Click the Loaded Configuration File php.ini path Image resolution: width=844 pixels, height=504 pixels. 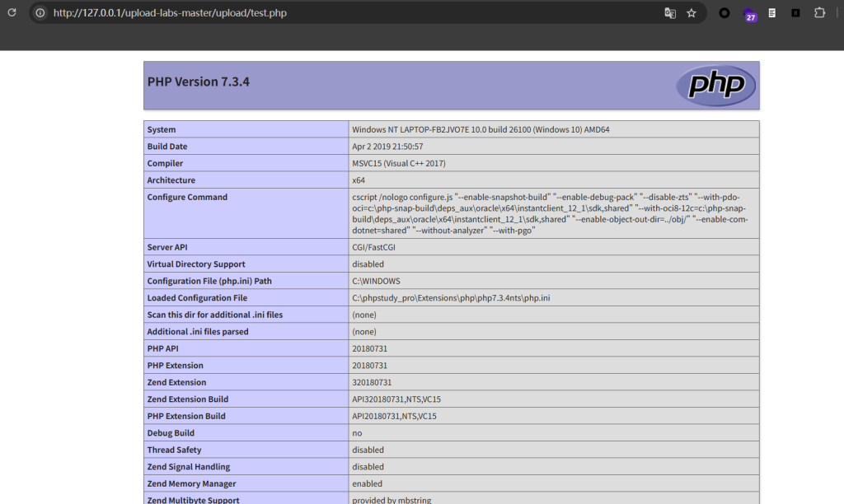pyautogui.click(x=451, y=298)
